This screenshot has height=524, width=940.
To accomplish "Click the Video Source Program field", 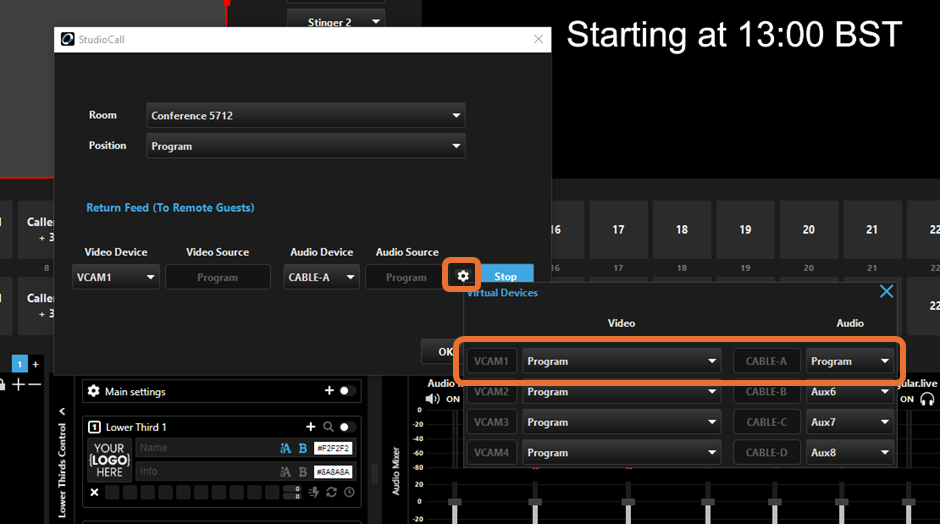I will point(218,277).
